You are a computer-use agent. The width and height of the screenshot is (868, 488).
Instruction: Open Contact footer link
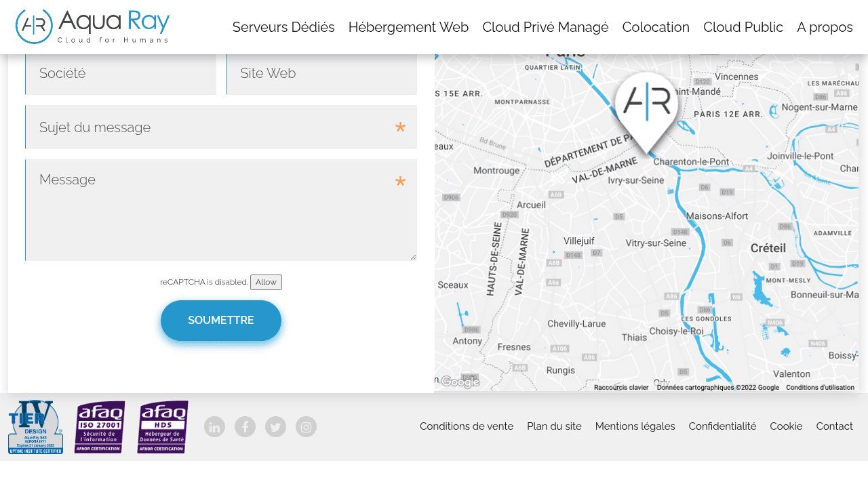[x=835, y=426]
